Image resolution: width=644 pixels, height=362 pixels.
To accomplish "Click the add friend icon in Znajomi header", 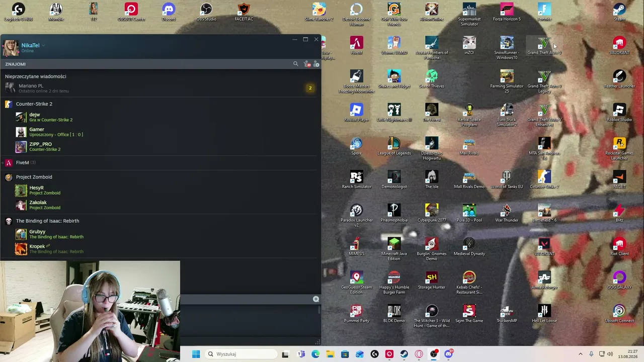I will pyautogui.click(x=316, y=64).
